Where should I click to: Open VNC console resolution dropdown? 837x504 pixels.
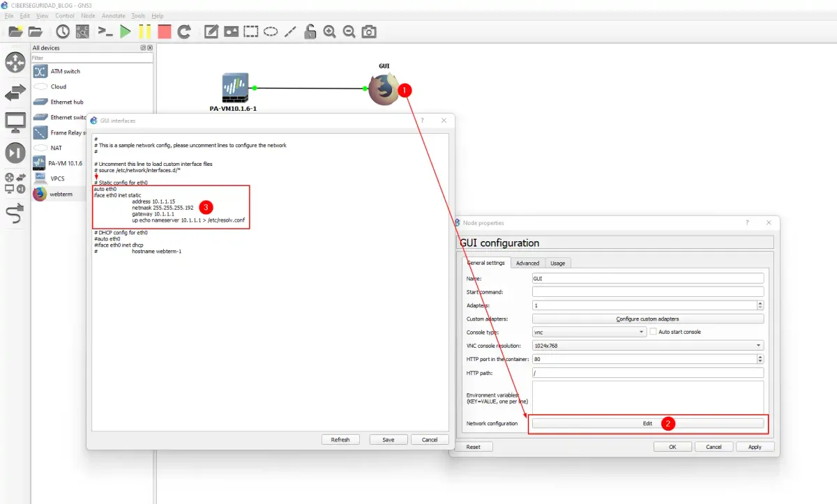pos(647,346)
